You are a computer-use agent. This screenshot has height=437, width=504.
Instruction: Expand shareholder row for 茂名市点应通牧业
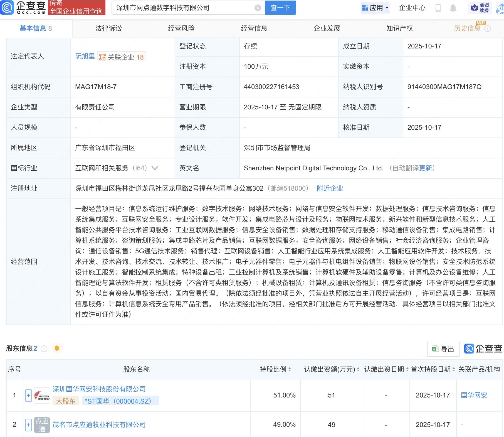click(28, 425)
